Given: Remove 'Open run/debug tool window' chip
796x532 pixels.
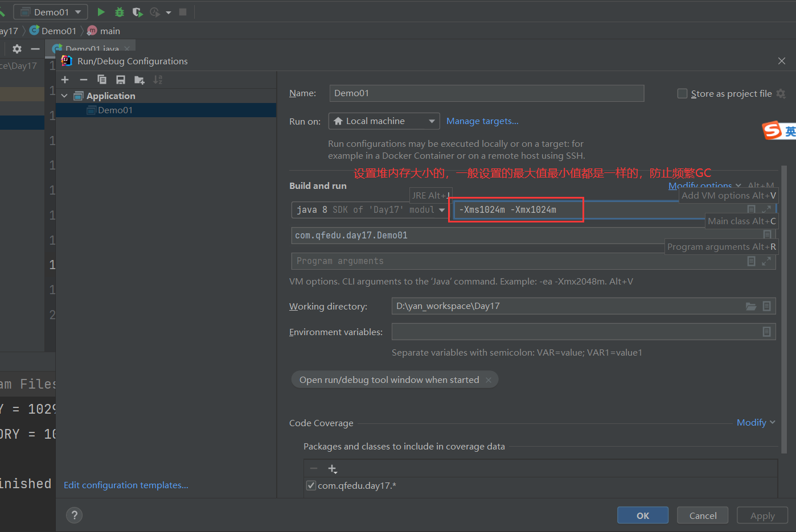Looking at the screenshot, I should [x=489, y=380].
